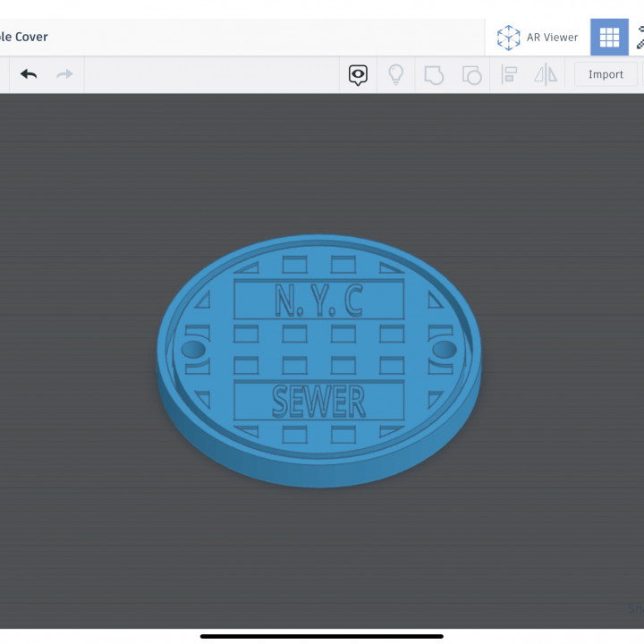Click the Import button

[x=606, y=74]
